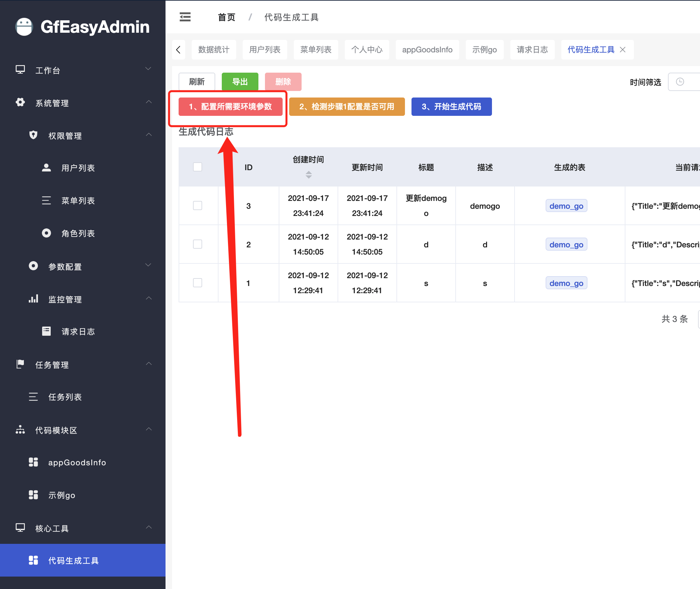The image size is (700, 589).
Task: Click the 用户列表 person icon
Action: click(46, 168)
